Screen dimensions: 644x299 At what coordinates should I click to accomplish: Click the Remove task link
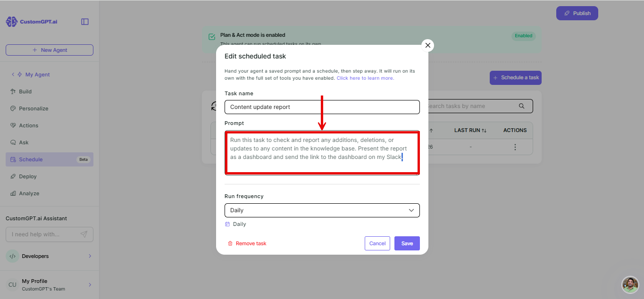(x=247, y=243)
